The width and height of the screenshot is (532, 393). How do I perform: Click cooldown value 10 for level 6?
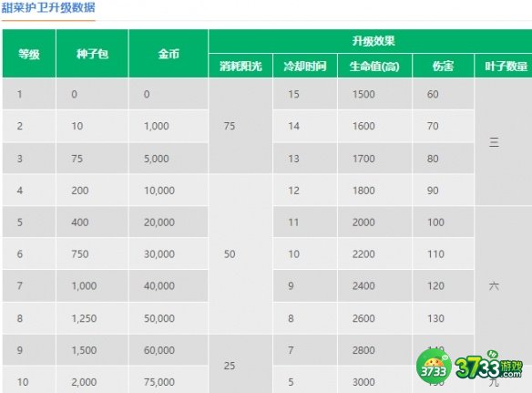[305, 254]
